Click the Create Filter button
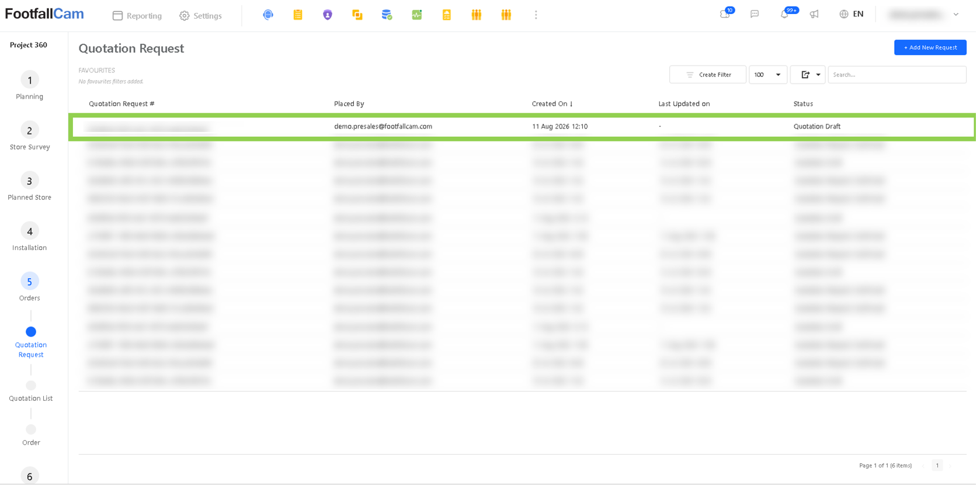 click(x=708, y=75)
